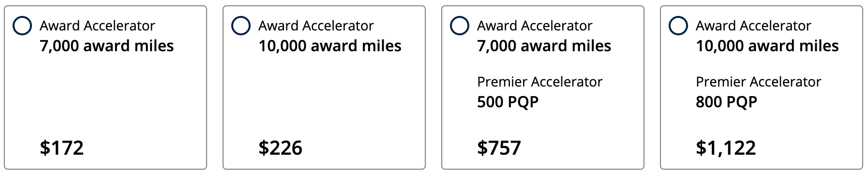Image resolution: width=868 pixels, height=175 pixels.
Task: Click Award Accelerator title in $172 card
Action: [x=97, y=26]
